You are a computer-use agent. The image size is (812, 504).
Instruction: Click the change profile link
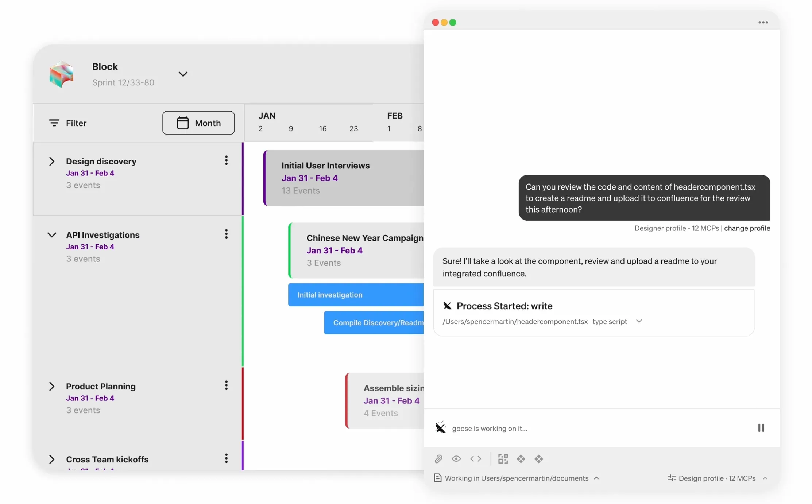(x=747, y=228)
